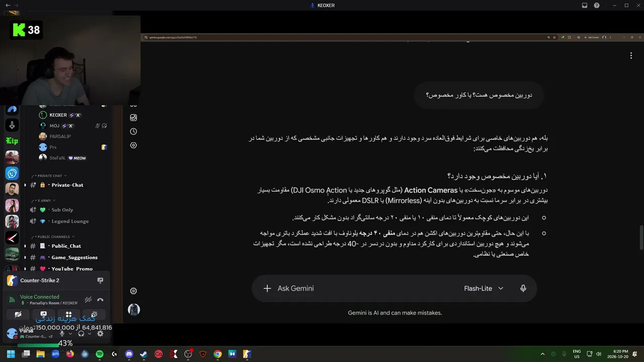Open the three-dot options menu in Gemini

click(631, 56)
